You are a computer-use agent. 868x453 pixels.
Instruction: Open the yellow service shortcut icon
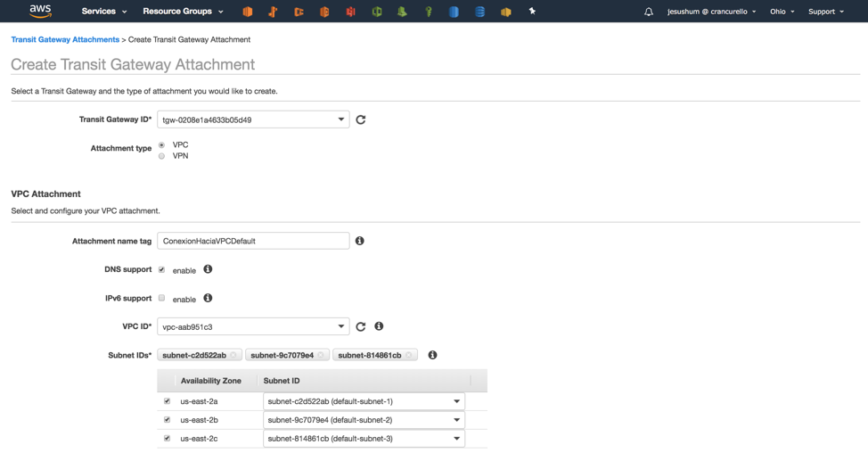point(506,11)
